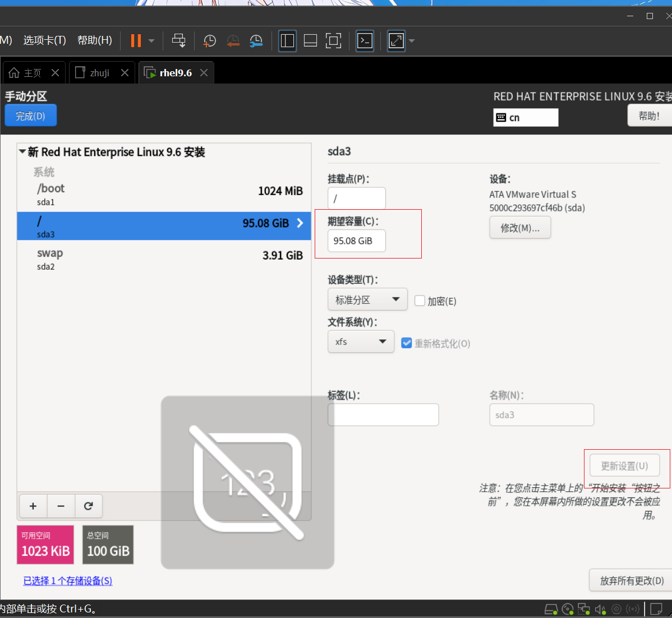Remove the selected partition with the minus button
The image size is (672, 618).
[61, 506]
